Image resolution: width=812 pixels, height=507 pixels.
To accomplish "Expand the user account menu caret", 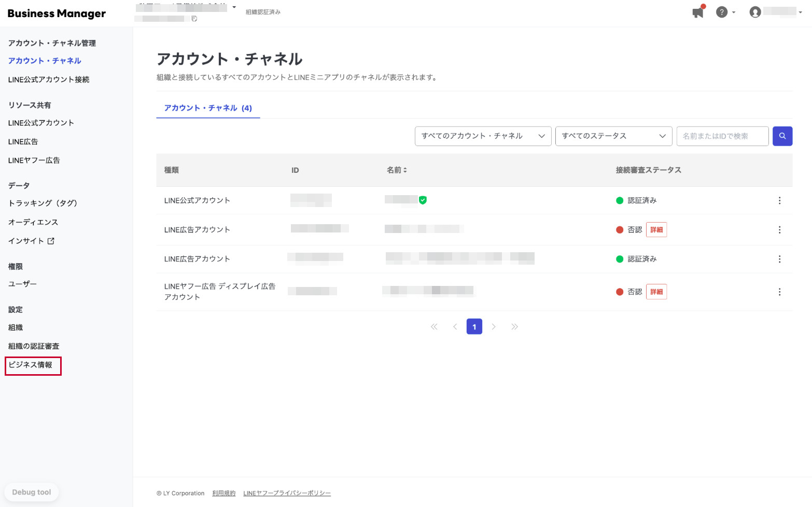I will [800, 12].
